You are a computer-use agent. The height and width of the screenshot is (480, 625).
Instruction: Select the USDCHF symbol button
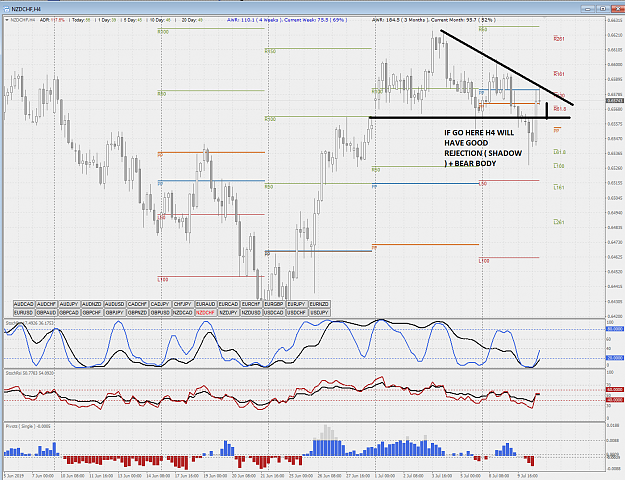coord(296,313)
